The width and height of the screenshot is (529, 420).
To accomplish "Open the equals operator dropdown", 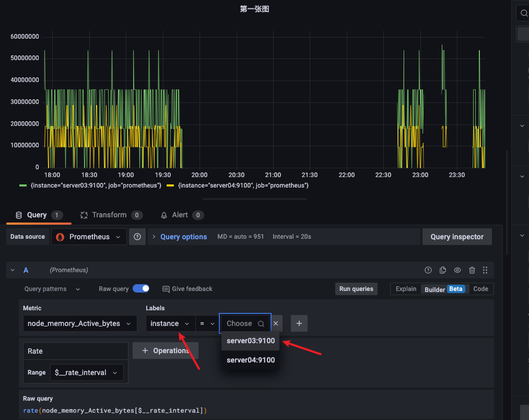I will coord(207,323).
